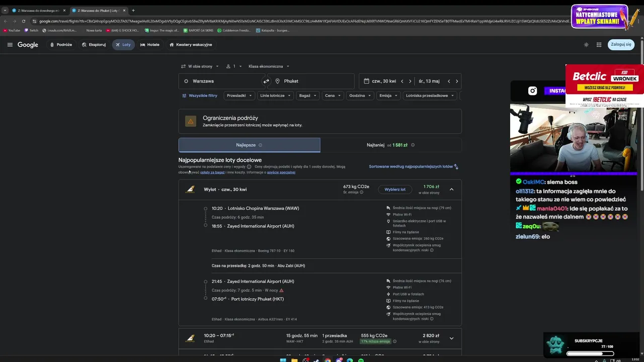Collapse the expanded 1 706 zł flight
This screenshot has width=644, height=362.
click(451, 190)
